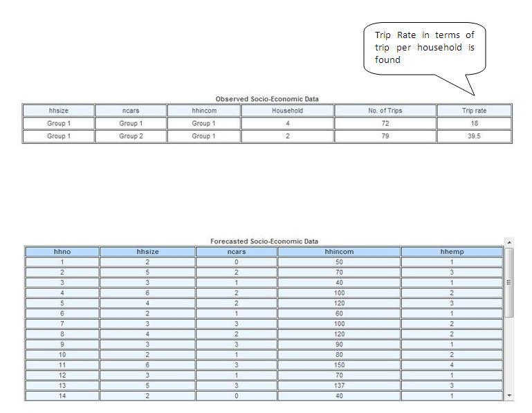
Task: Select the hhemp column header
Action: pyautogui.click(x=452, y=252)
